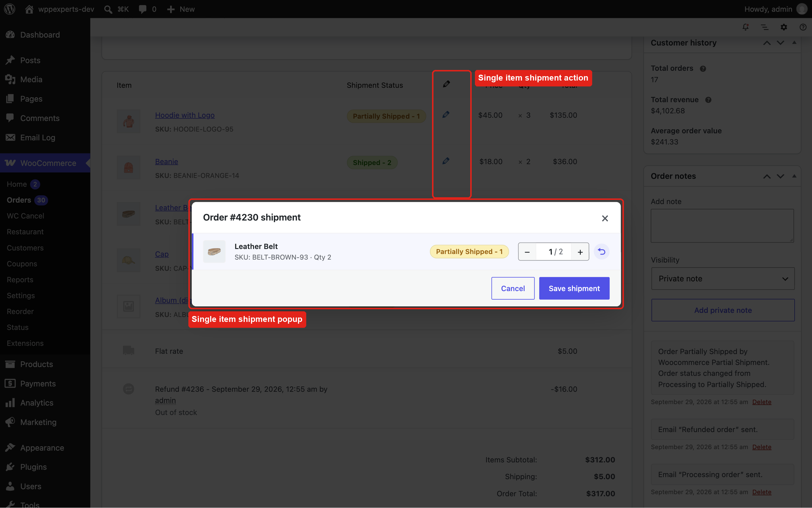812x508 pixels.
Task: Open comments from the admin bar
Action: 148,9
